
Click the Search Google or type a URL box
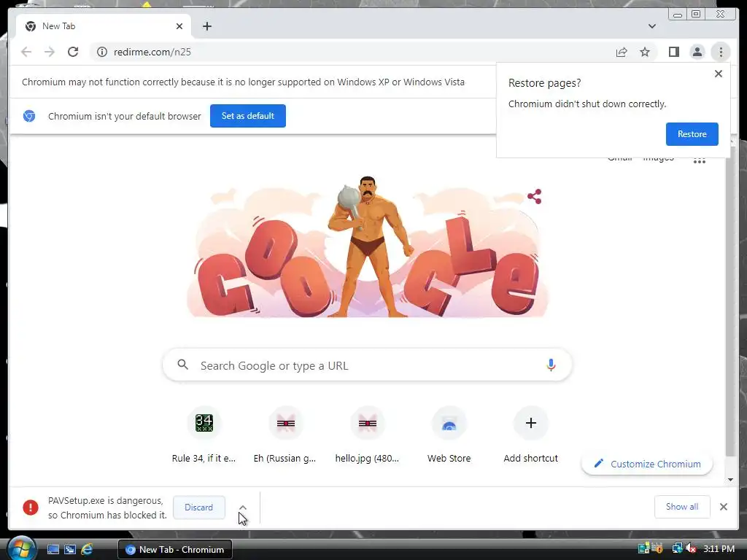[367, 365]
